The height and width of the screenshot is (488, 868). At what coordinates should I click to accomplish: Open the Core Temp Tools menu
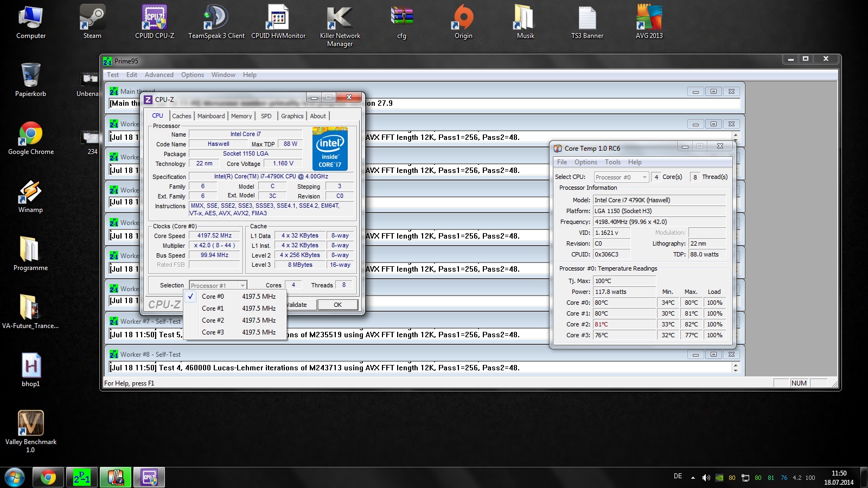point(613,162)
